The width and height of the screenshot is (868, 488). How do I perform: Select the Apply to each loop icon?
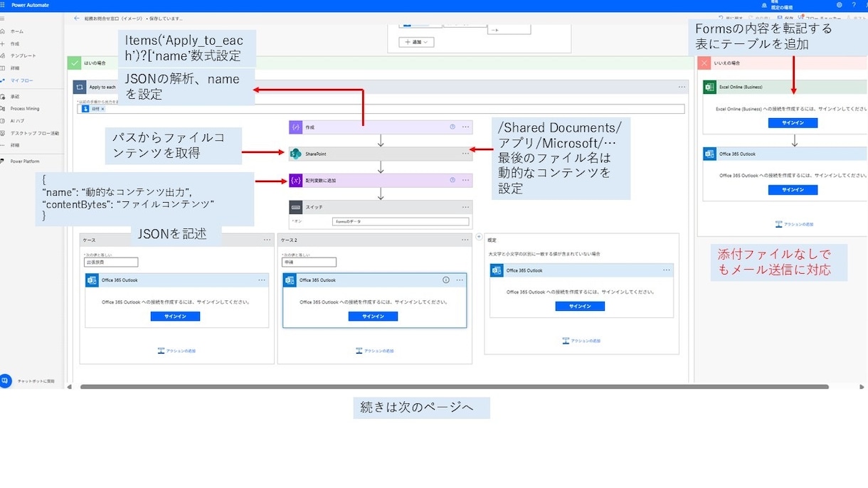[x=80, y=87]
